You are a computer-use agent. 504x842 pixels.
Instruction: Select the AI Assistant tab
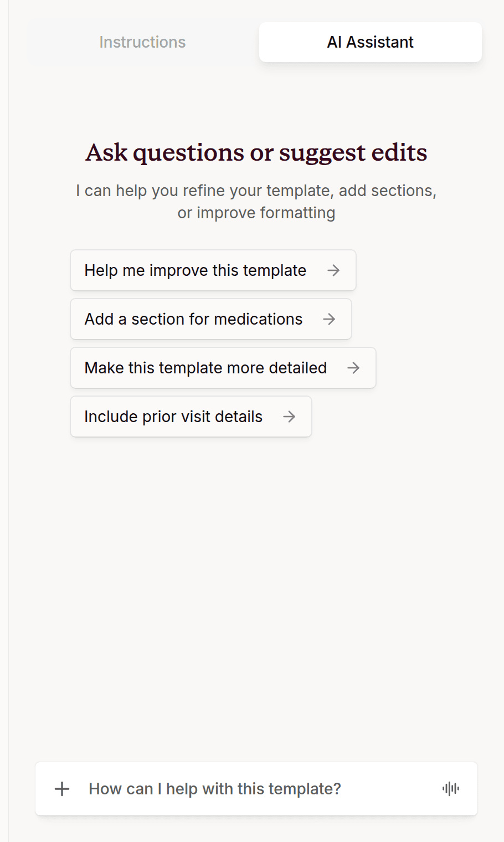[x=371, y=42]
